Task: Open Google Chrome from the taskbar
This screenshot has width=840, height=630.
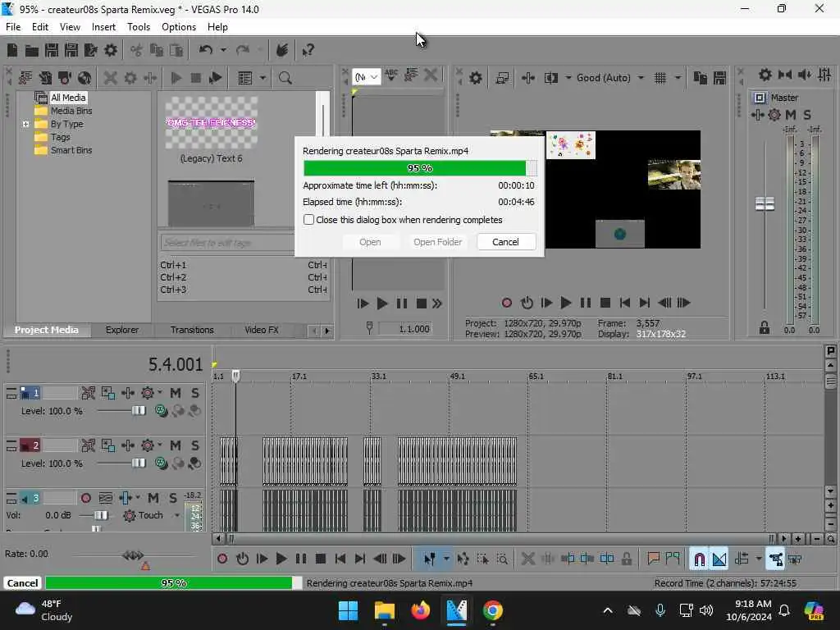Action: click(492, 610)
